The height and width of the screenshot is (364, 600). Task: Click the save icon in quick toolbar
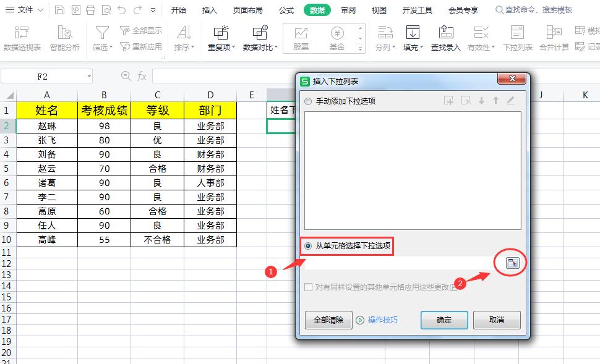[60, 10]
